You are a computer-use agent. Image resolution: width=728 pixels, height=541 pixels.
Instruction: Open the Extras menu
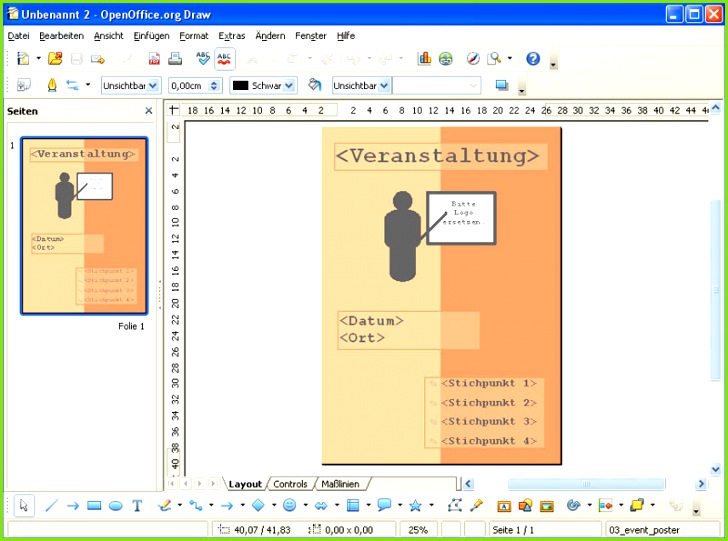tap(232, 36)
